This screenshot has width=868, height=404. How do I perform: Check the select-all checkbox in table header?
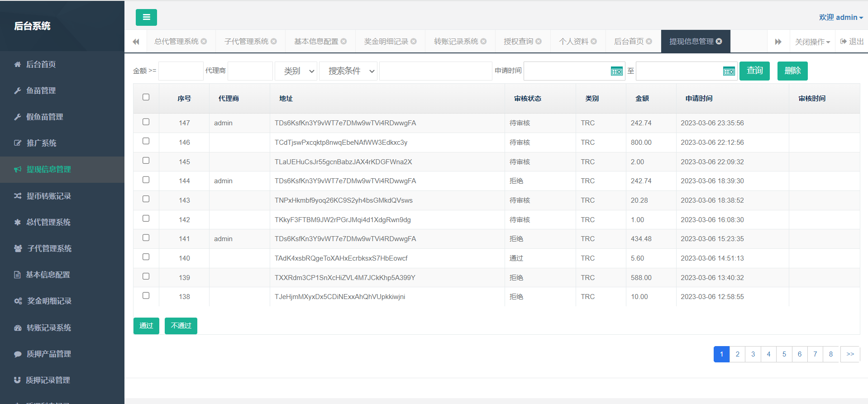(x=146, y=97)
